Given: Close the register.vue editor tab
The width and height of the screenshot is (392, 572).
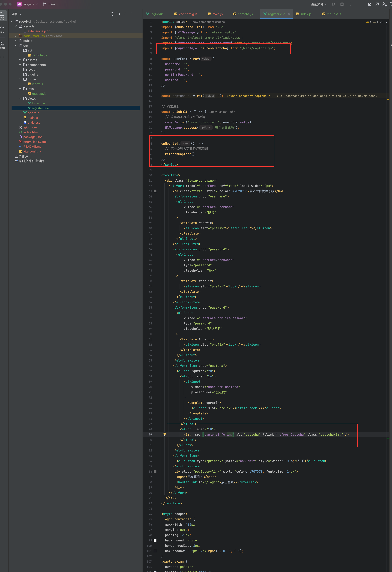Looking at the screenshot, I should click(x=289, y=14).
